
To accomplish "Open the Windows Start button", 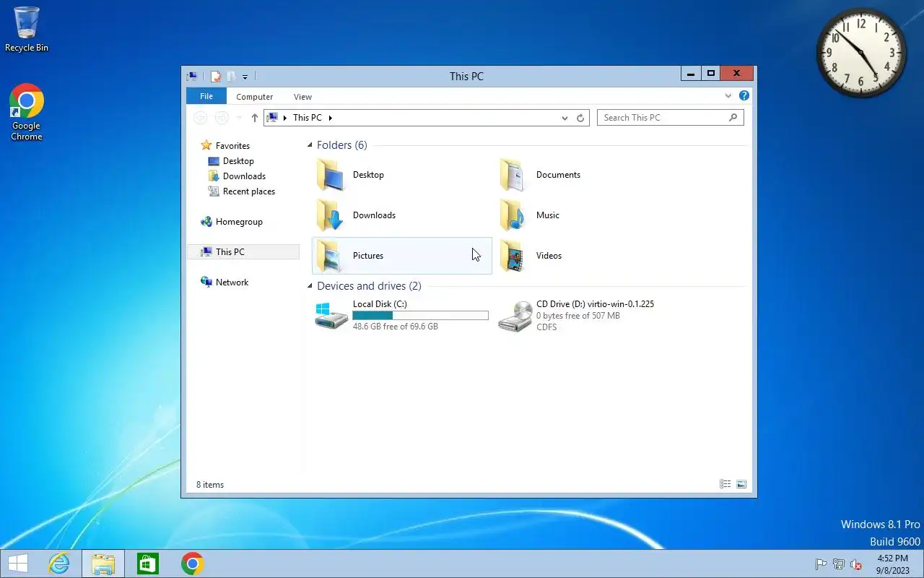I will (18, 564).
